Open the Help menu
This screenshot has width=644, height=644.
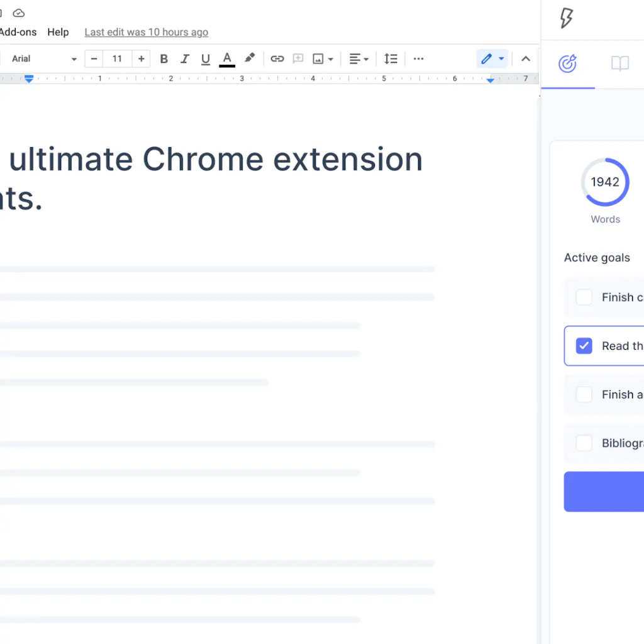point(58,32)
